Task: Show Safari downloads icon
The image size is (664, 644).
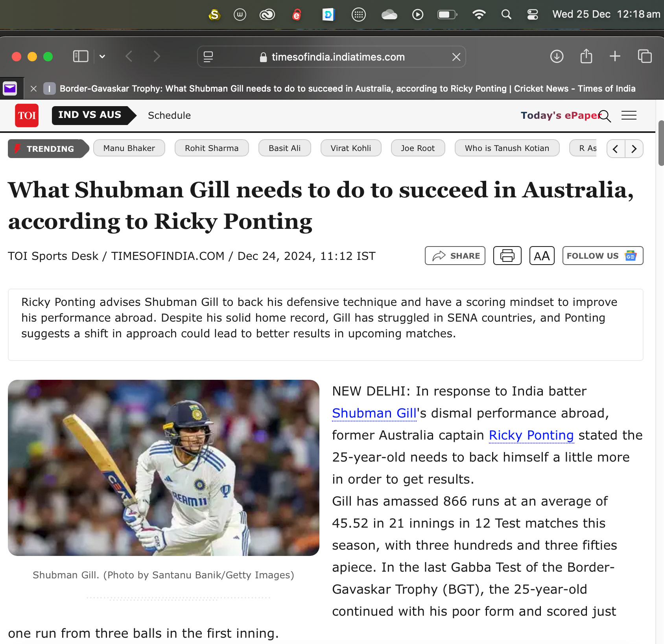Action: [x=557, y=57]
